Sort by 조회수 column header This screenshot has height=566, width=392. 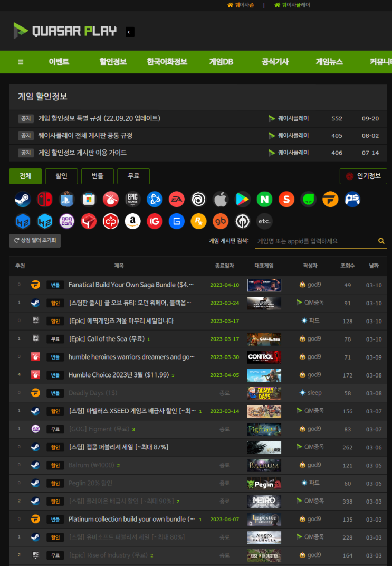pyautogui.click(x=347, y=266)
